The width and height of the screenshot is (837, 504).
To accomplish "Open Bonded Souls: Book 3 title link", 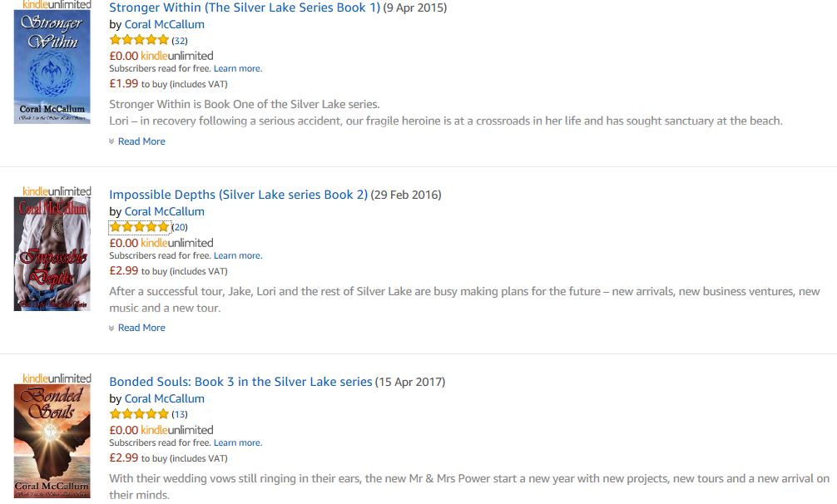I will tap(240, 382).
